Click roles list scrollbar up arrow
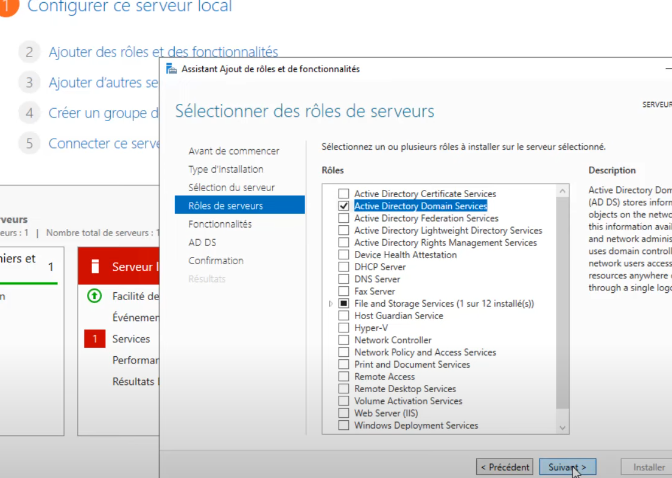This screenshot has height=478, width=672. [562, 191]
